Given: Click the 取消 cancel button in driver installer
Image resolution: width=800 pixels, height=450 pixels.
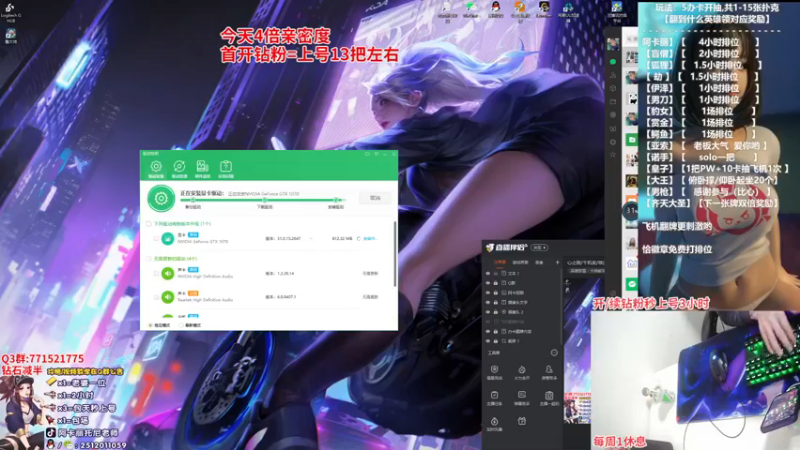Looking at the screenshot, I should pyautogui.click(x=375, y=197).
